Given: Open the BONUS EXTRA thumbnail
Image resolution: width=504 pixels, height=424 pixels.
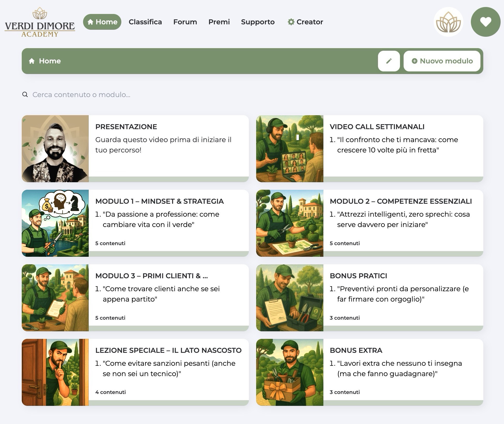Looking at the screenshot, I should [290, 372].
